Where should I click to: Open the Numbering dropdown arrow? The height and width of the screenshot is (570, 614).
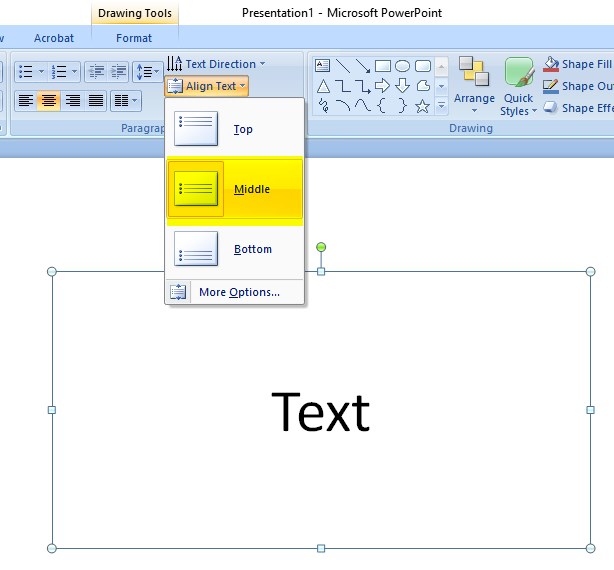[x=74, y=72]
